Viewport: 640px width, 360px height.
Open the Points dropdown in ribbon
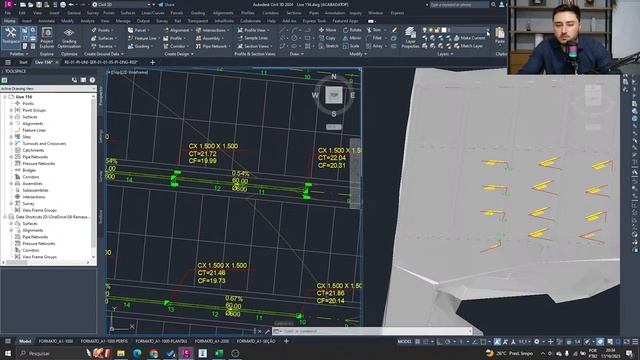pos(102,30)
